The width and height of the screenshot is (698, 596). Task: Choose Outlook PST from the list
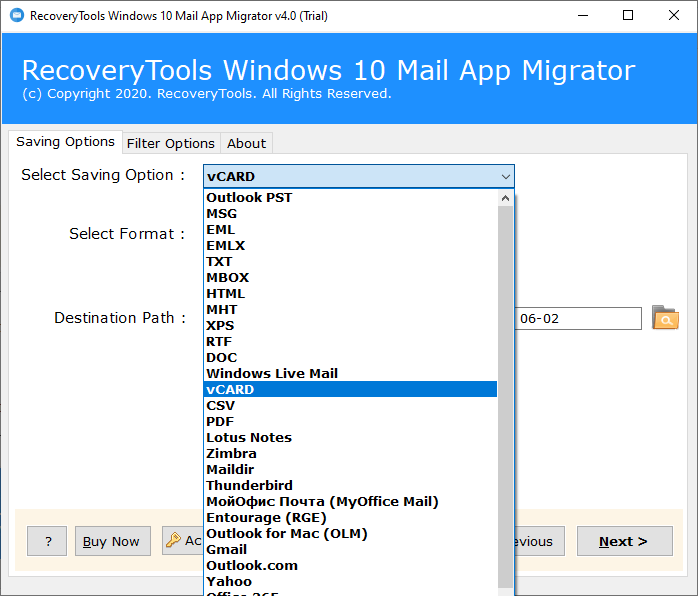(350, 197)
